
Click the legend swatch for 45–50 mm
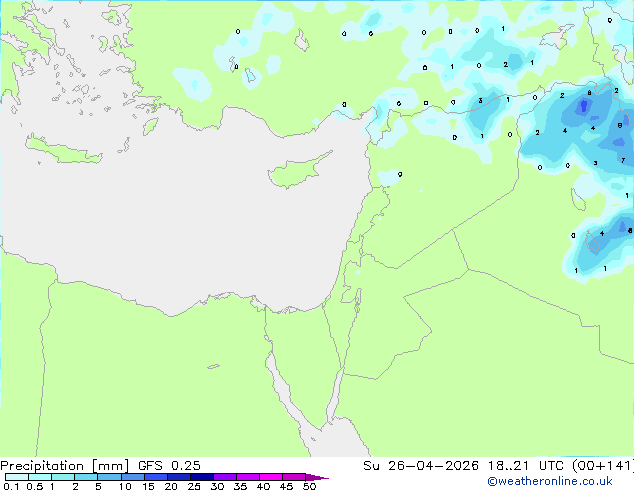click(294, 477)
